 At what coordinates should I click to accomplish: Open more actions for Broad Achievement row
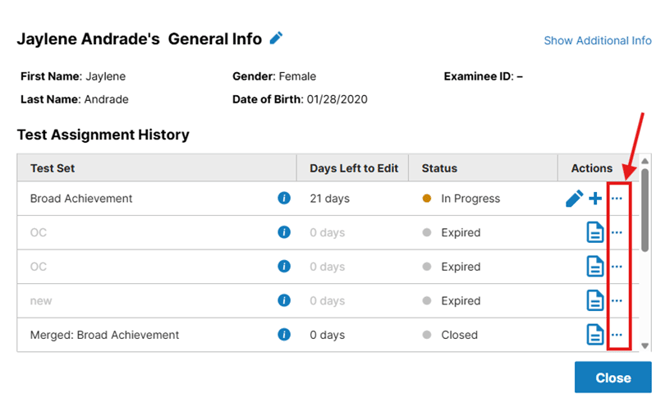coord(617,199)
